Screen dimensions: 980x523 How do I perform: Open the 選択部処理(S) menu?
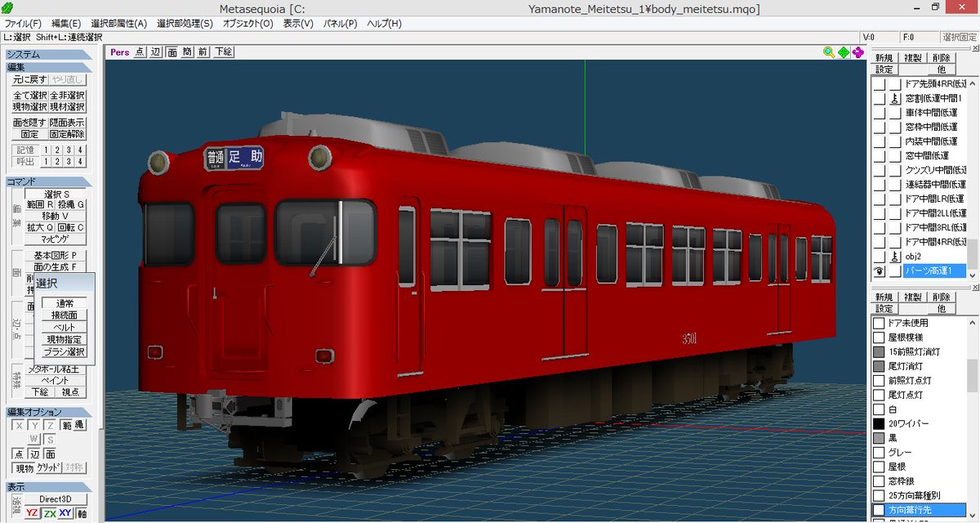186,24
